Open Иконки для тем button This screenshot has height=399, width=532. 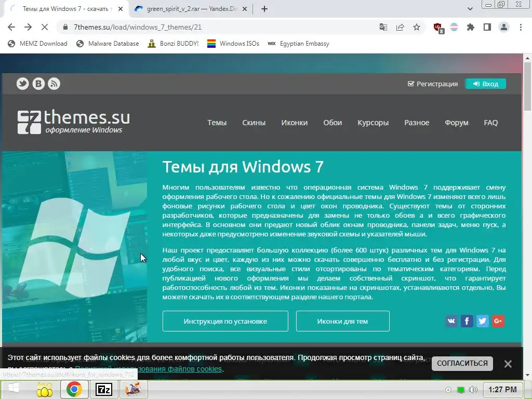(343, 321)
